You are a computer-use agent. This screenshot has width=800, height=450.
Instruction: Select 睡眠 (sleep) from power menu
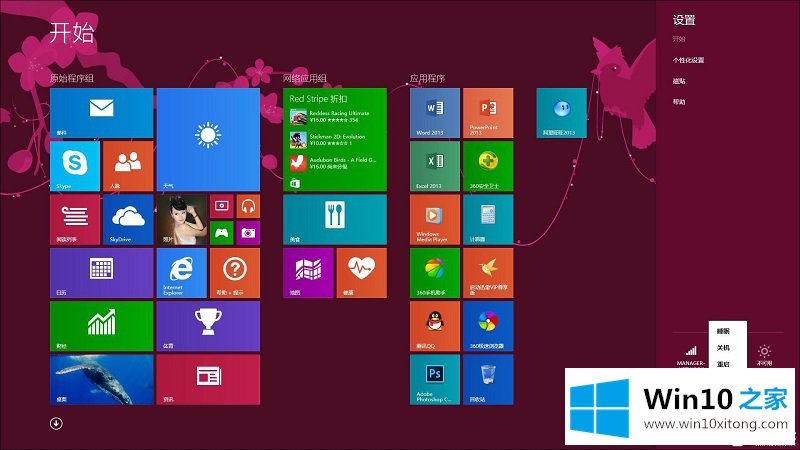tap(723, 330)
